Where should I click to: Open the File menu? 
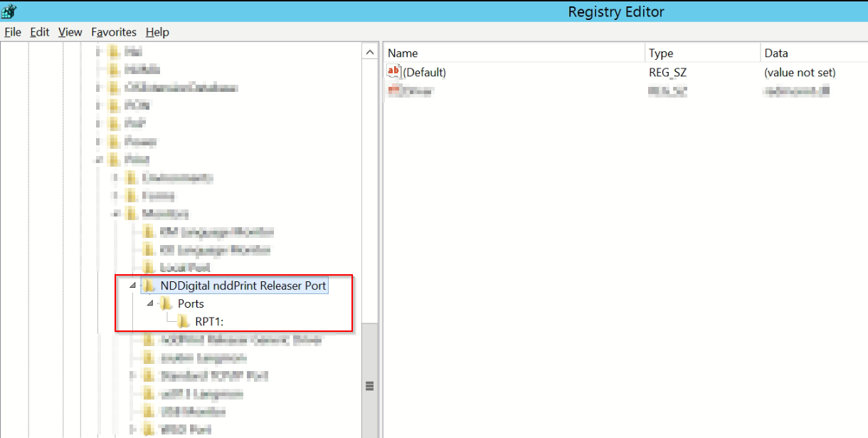(13, 32)
